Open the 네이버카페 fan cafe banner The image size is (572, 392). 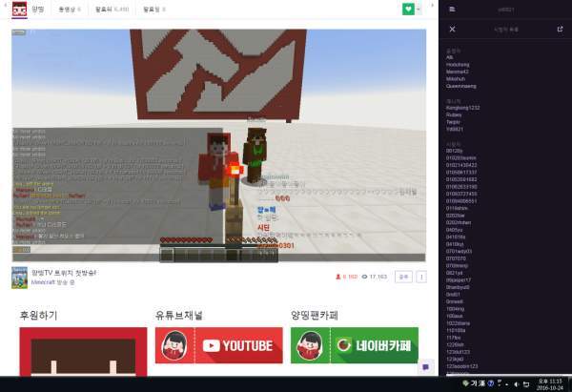[x=355, y=345]
